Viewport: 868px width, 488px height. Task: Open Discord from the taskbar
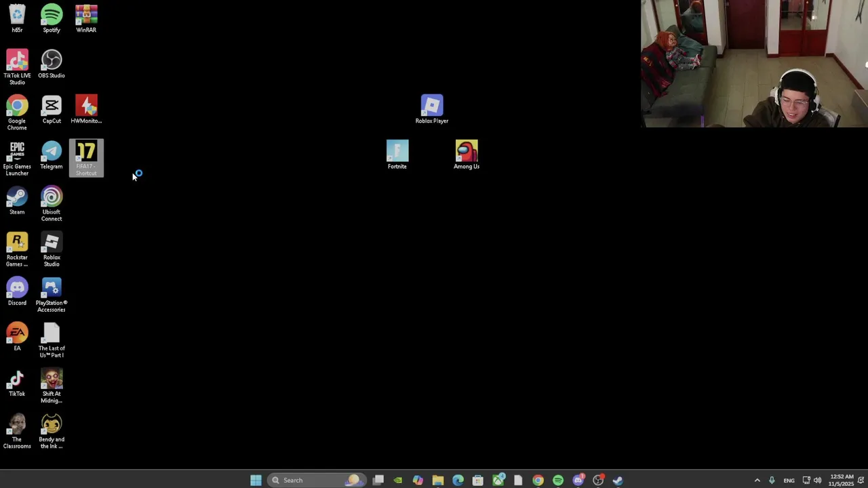click(578, 480)
